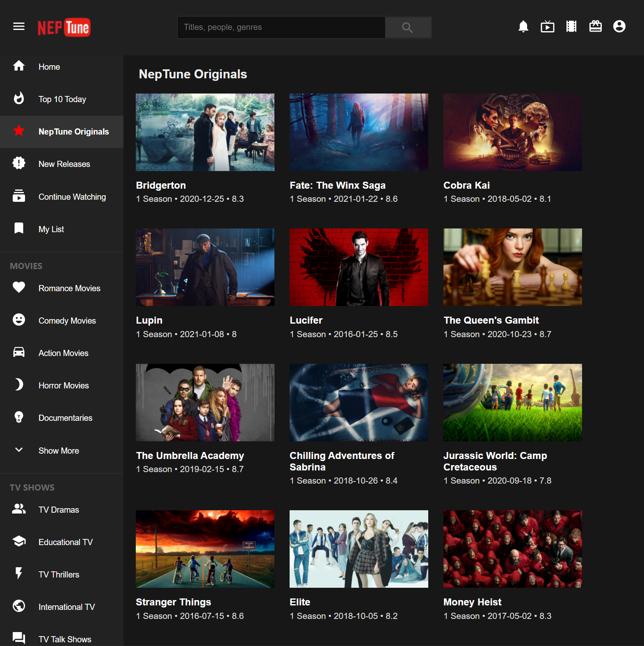Screen dimensions: 644x646
Task: Click the smiley icon for Comedy Movies
Action: pos(19,320)
